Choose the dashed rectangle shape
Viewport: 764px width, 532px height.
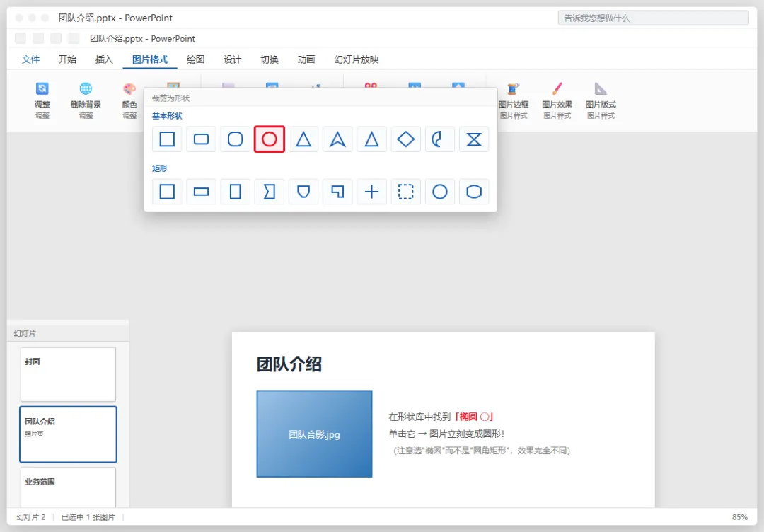tap(405, 192)
